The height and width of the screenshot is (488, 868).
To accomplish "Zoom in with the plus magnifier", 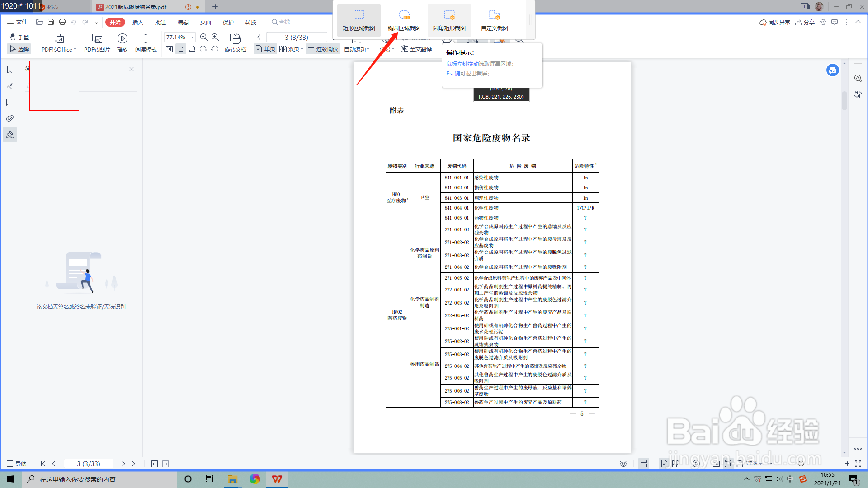I will tap(215, 37).
